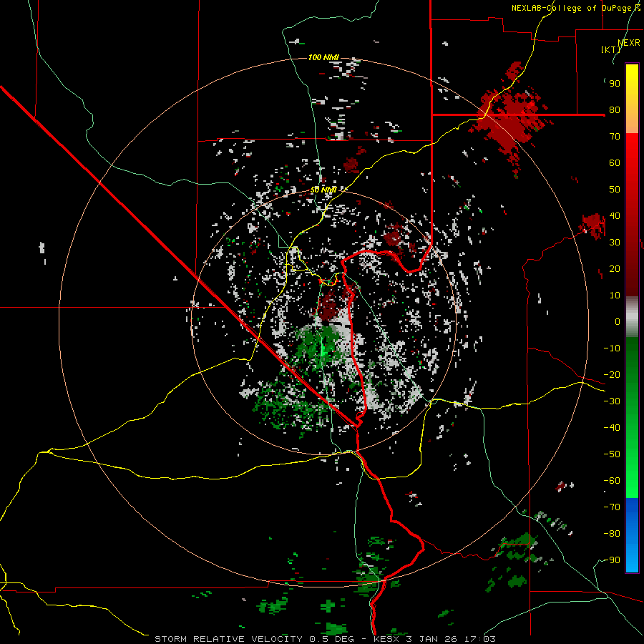This screenshot has height=644, width=644.
Task: Click the -90 scale value
Action: (612, 560)
